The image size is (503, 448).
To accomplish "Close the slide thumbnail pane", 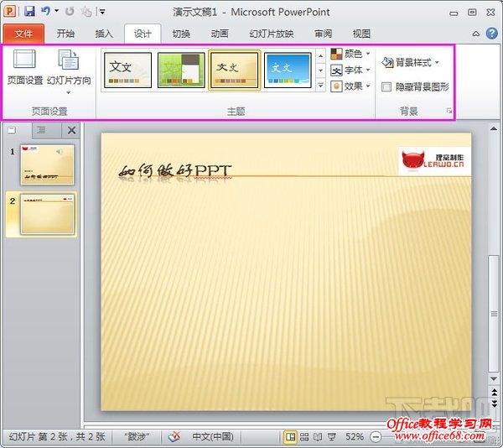I will (71, 130).
